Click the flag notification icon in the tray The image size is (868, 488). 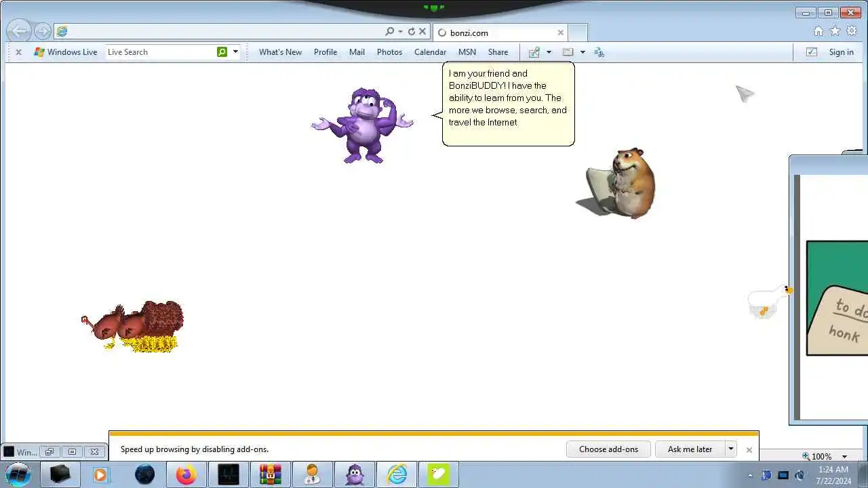pos(766,475)
